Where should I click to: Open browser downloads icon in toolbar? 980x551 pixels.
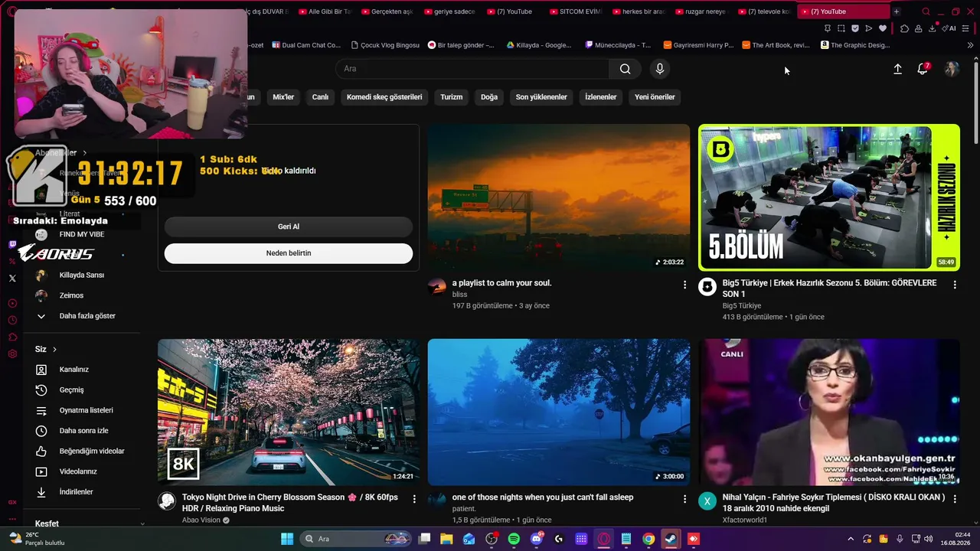[x=932, y=28]
